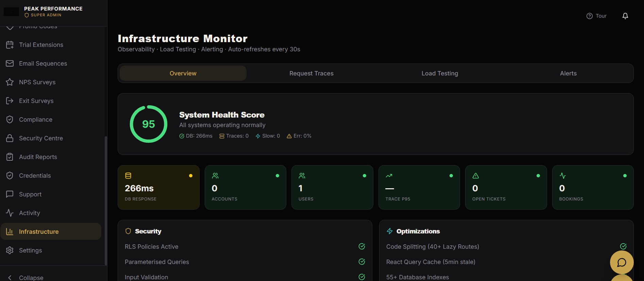Switch to the Request Traces tab
Viewport: 644px width, 281px height.
click(x=311, y=73)
